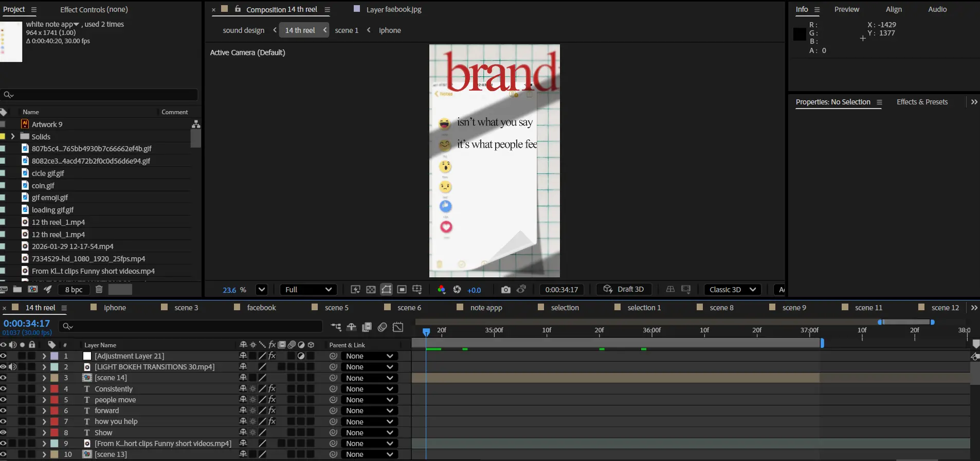Open the Effects & Presets panel tab
The width and height of the screenshot is (980, 461).
click(x=922, y=102)
